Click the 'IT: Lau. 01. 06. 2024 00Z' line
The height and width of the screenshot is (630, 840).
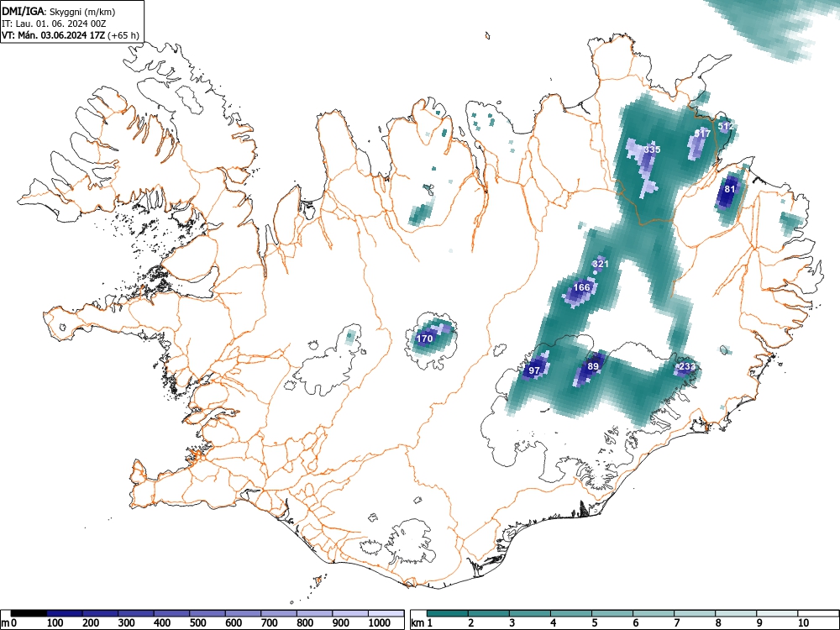point(54,24)
